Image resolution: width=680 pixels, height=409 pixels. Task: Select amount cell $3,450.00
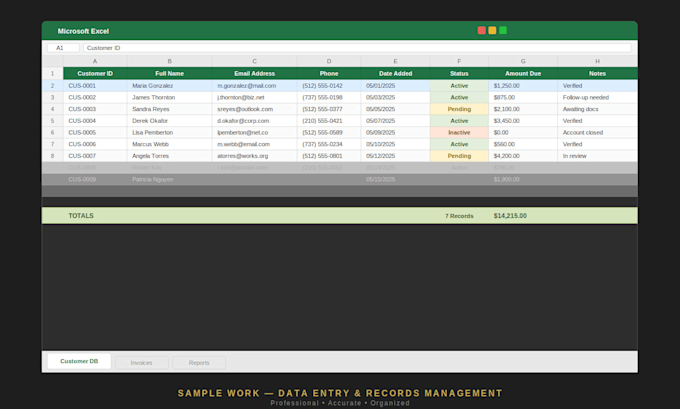523,121
